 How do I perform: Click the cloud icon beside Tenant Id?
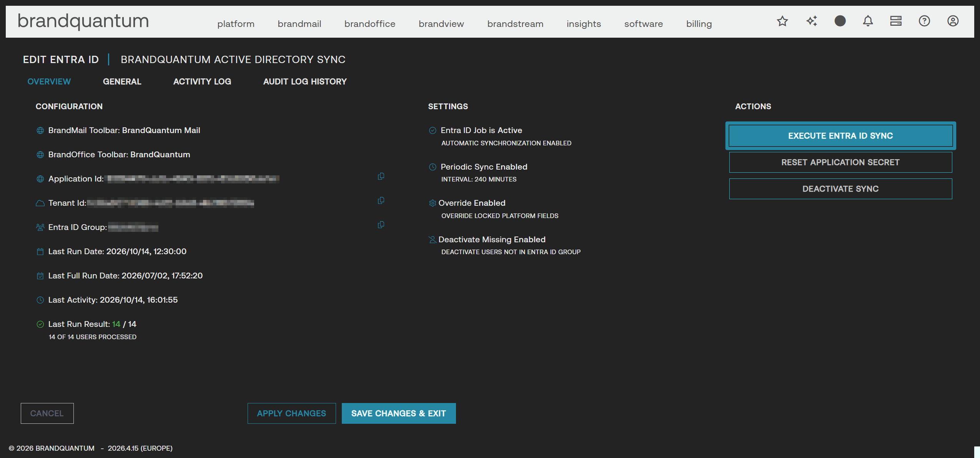click(x=40, y=203)
